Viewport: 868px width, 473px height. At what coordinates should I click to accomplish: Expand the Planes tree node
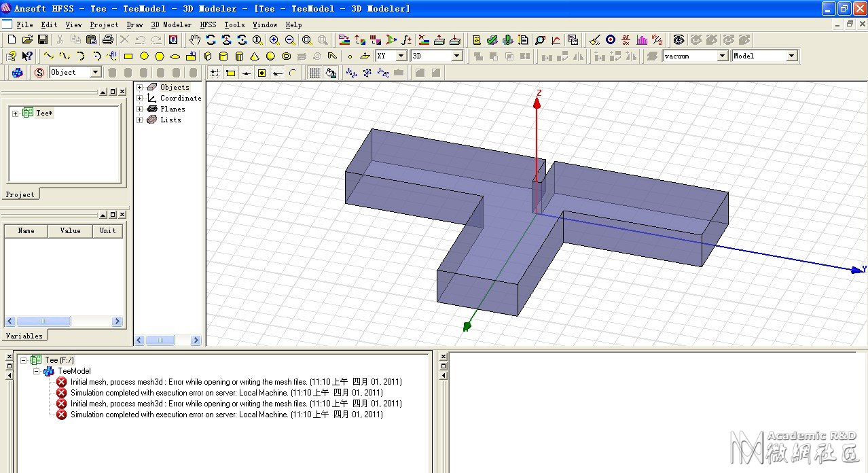[x=140, y=109]
